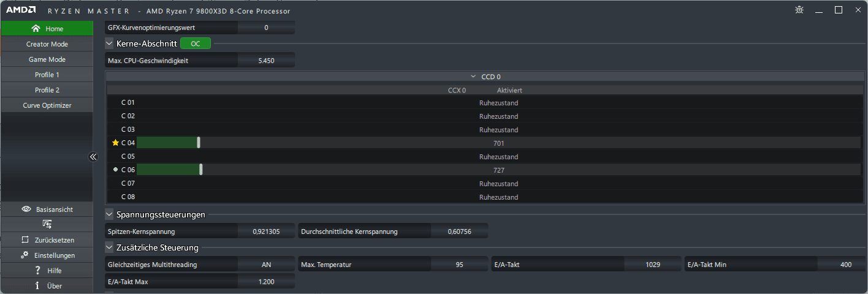Open Hilfe help

pos(47,271)
